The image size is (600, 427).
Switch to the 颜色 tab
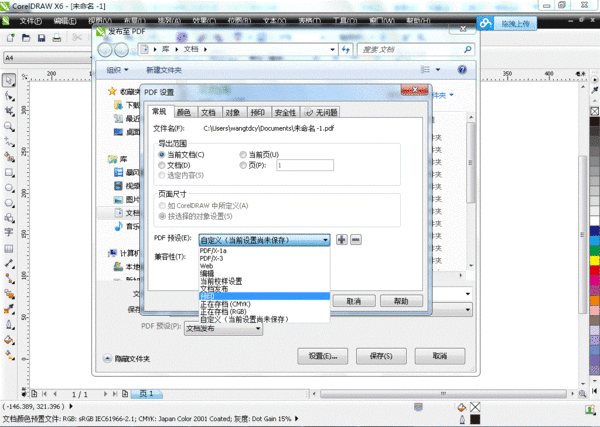[184, 112]
